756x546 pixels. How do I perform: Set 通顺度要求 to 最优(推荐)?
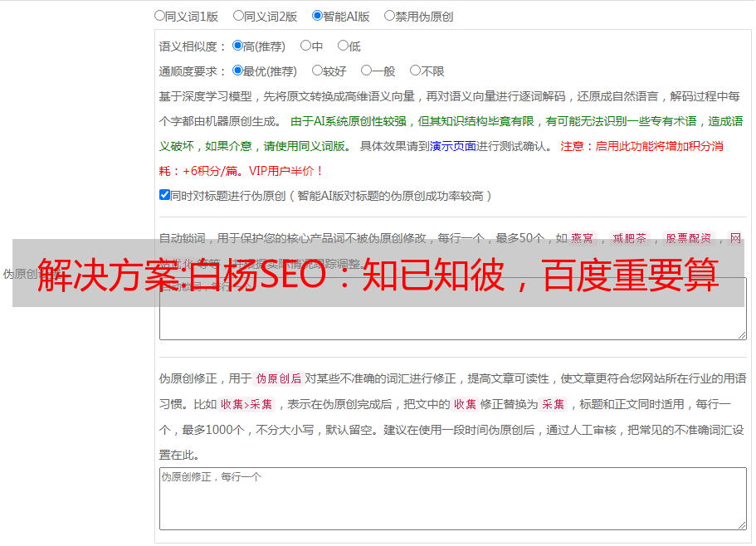pyautogui.click(x=237, y=71)
